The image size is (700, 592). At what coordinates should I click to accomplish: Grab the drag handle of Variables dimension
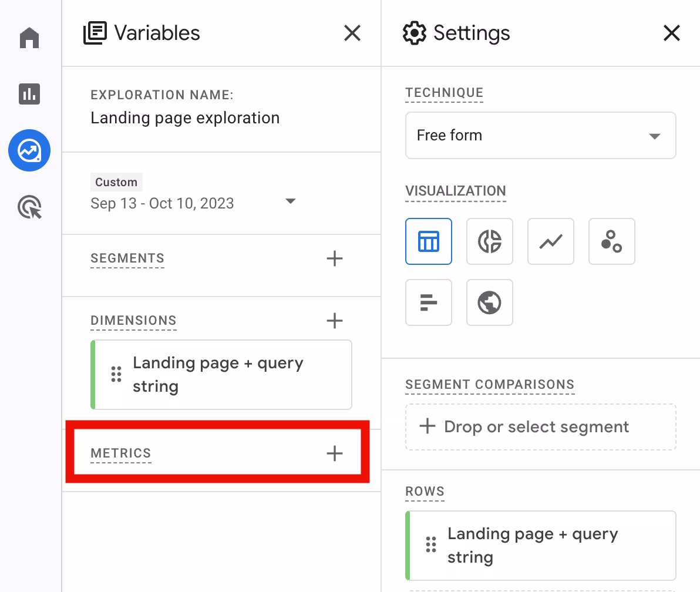(x=116, y=374)
